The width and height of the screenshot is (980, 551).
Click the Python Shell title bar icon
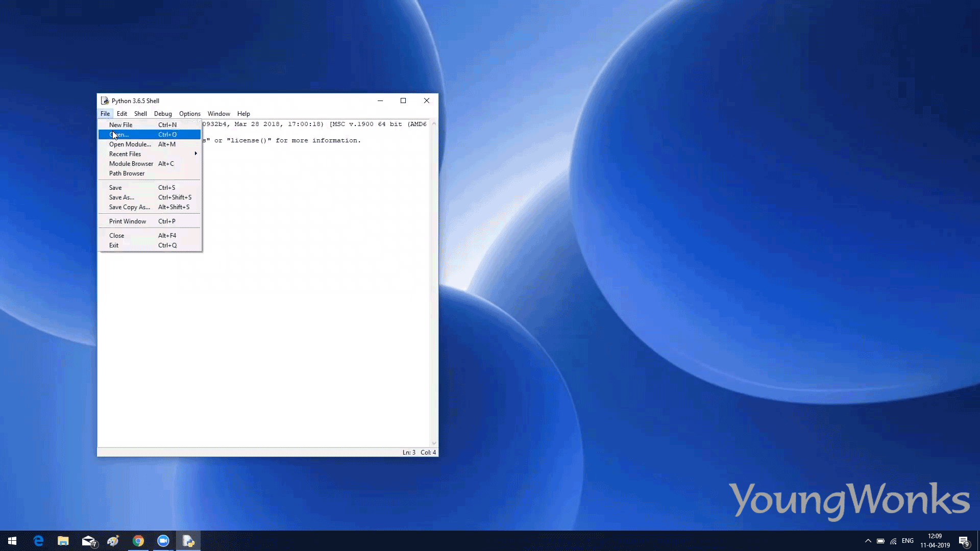coord(105,101)
